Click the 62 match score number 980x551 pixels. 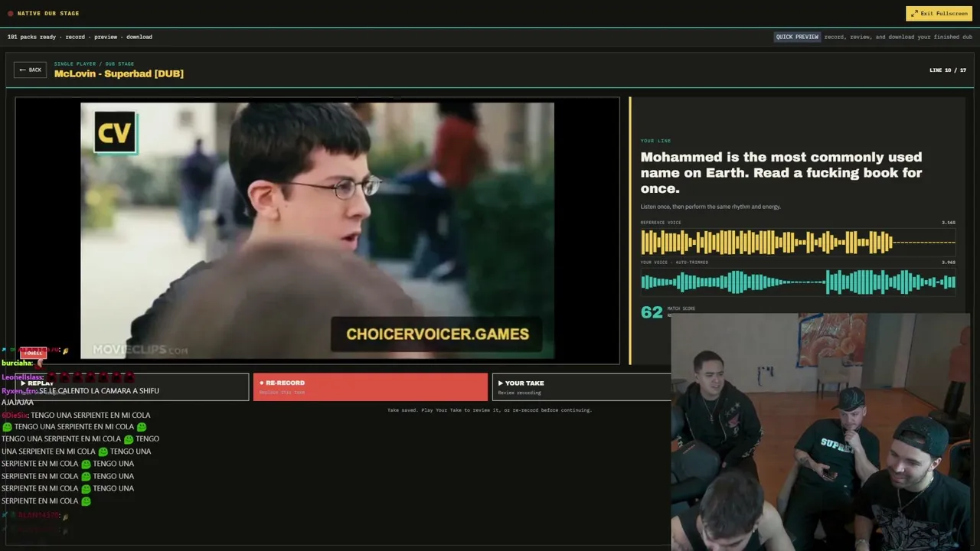tap(652, 312)
